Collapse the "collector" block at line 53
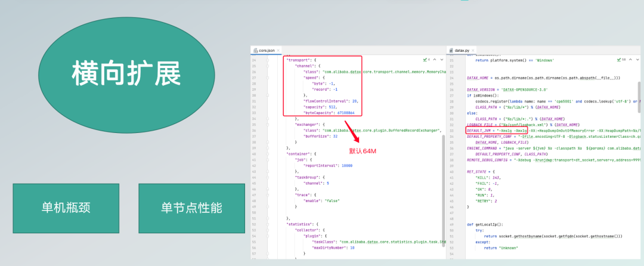This screenshot has height=266, width=644. pyautogui.click(x=268, y=230)
